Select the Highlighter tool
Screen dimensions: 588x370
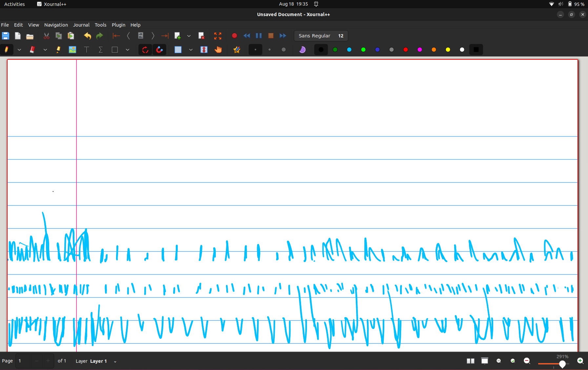click(x=58, y=50)
